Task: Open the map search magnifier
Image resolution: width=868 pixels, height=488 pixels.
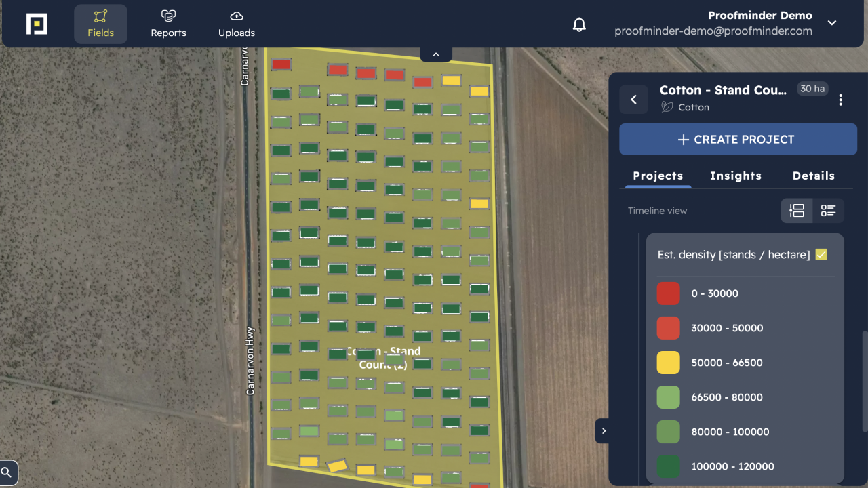Action: [7, 472]
